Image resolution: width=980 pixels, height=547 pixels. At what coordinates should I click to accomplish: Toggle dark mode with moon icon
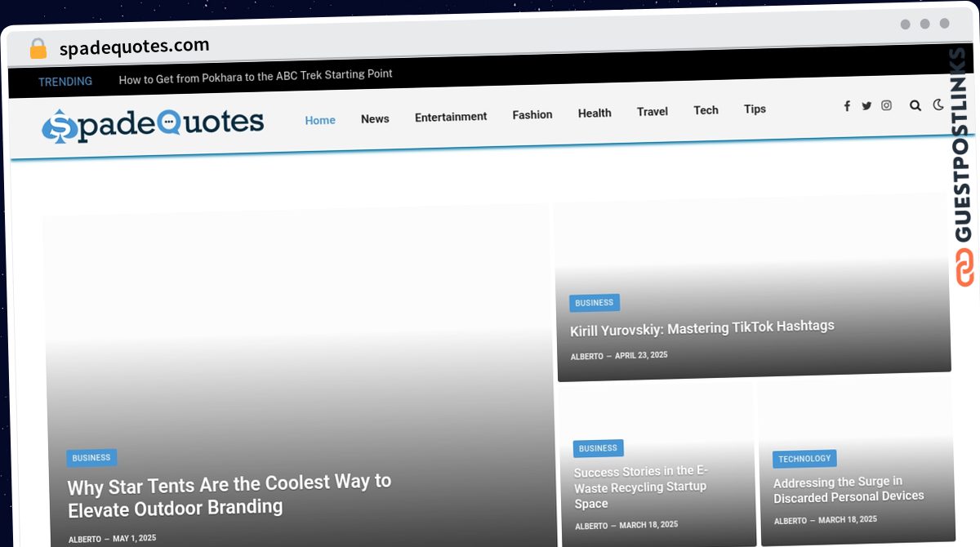click(x=938, y=105)
